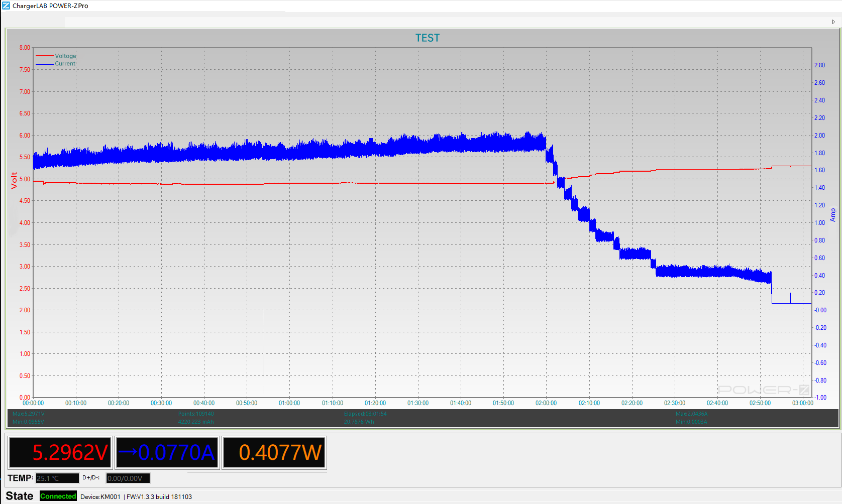Click the green Connected state indicator

click(x=58, y=496)
